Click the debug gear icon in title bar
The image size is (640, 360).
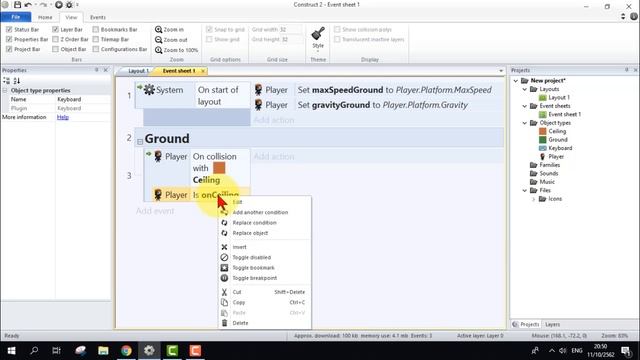tap(69, 5)
